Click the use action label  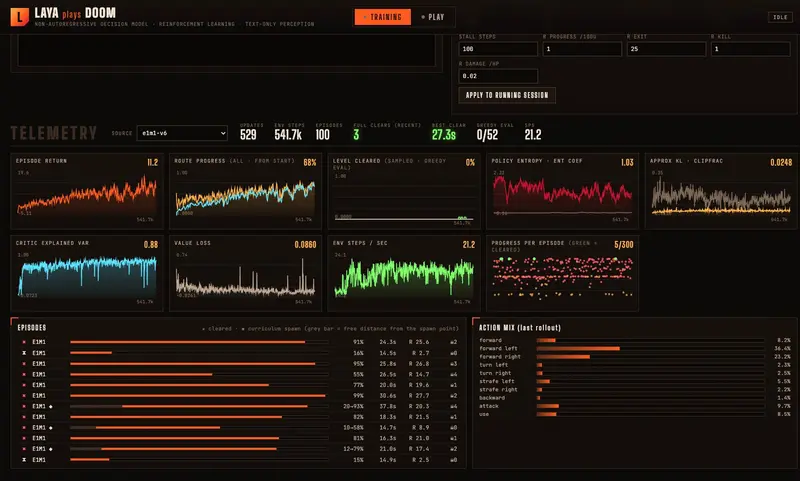pos(484,414)
